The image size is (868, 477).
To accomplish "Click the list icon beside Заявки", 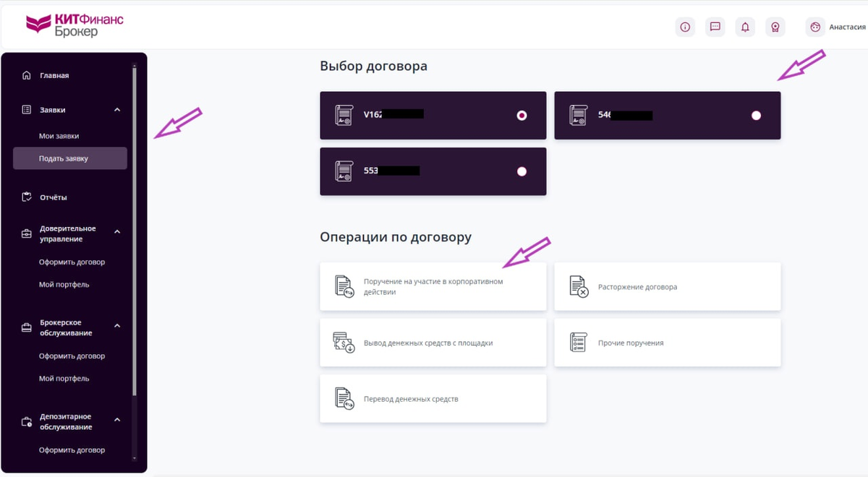I will (27, 110).
